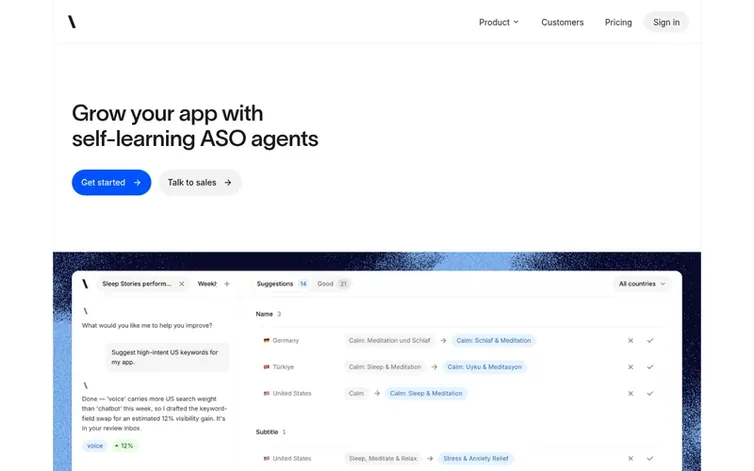The width and height of the screenshot is (754, 471).
Task: Click the blue Get started button
Action: (x=111, y=182)
